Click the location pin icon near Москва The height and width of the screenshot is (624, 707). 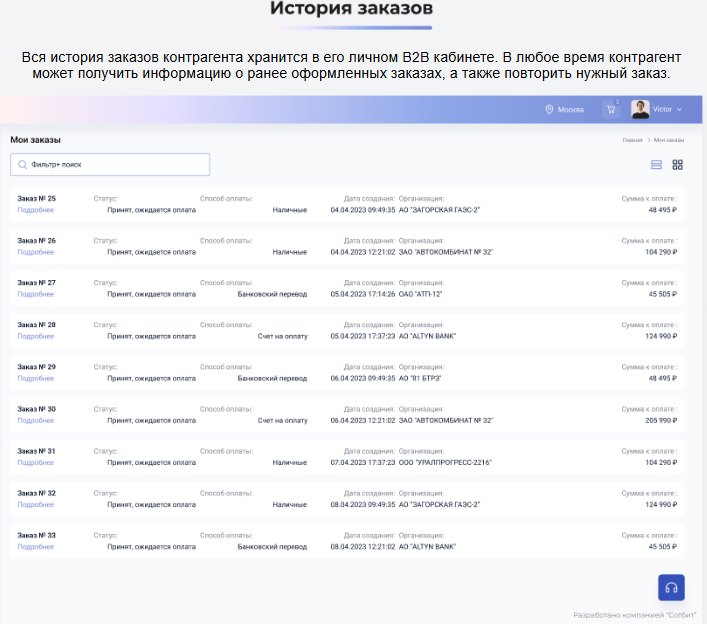[549, 109]
